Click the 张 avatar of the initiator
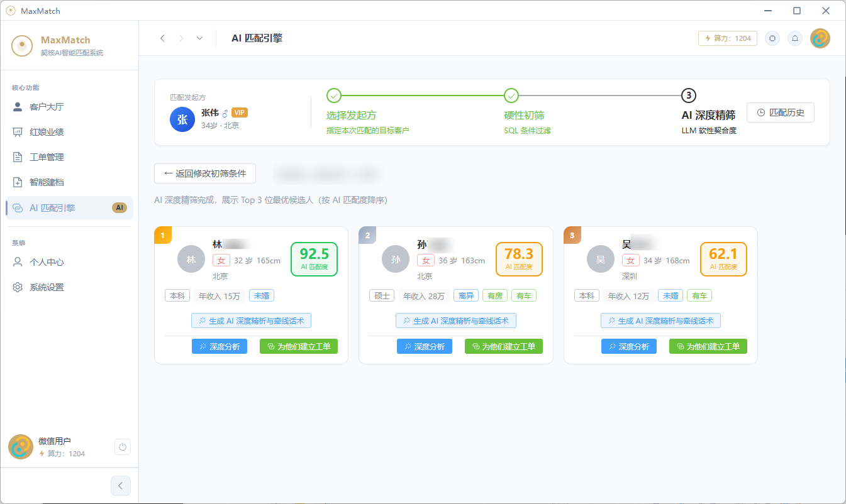Image resolution: width=846 pixels, height=504 pixels. coord(182,119)
